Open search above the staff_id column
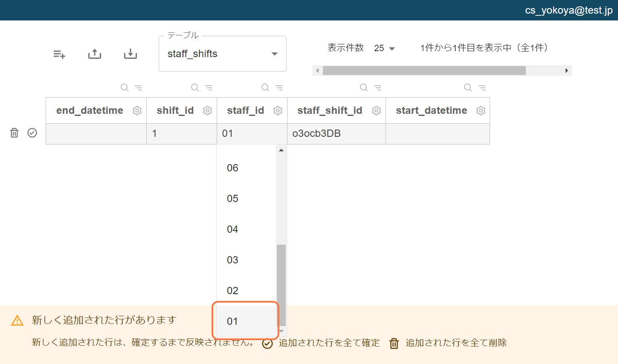 pyautogui.click(x=265, y=87)
